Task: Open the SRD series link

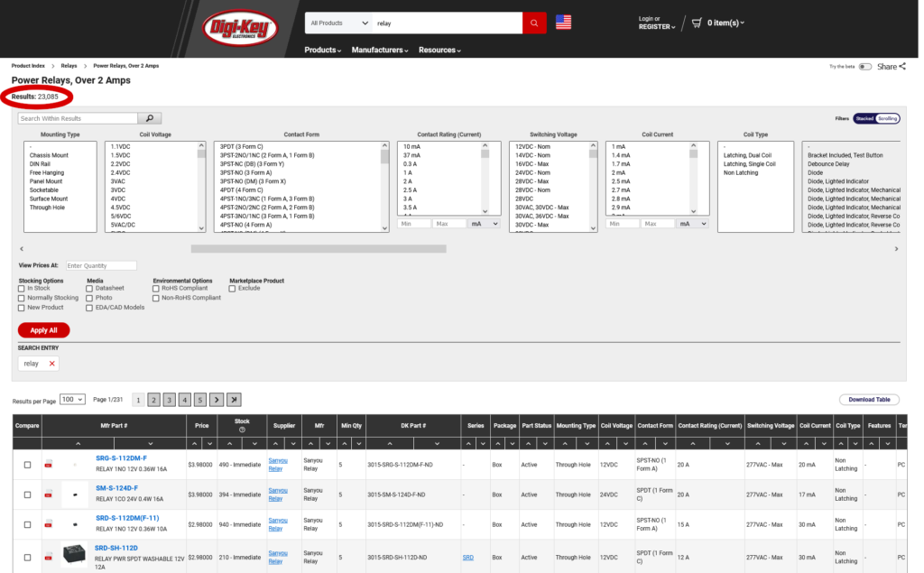Action: (468, 557)
